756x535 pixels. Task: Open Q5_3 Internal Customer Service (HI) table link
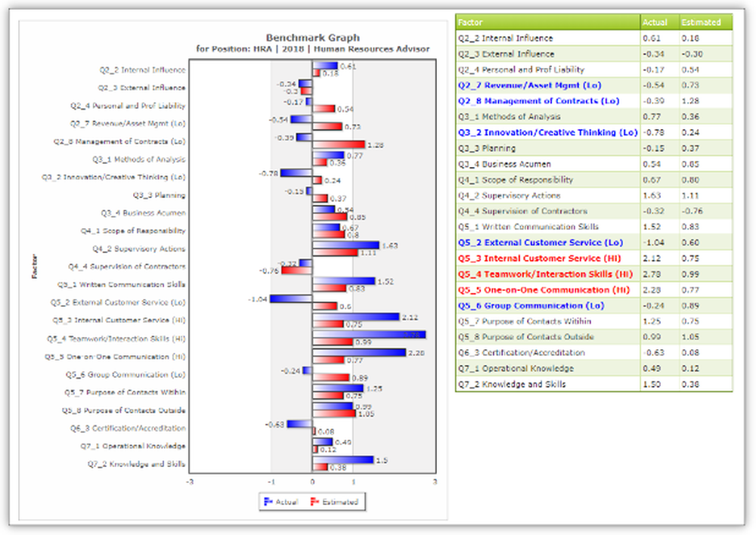pos(540,258)
